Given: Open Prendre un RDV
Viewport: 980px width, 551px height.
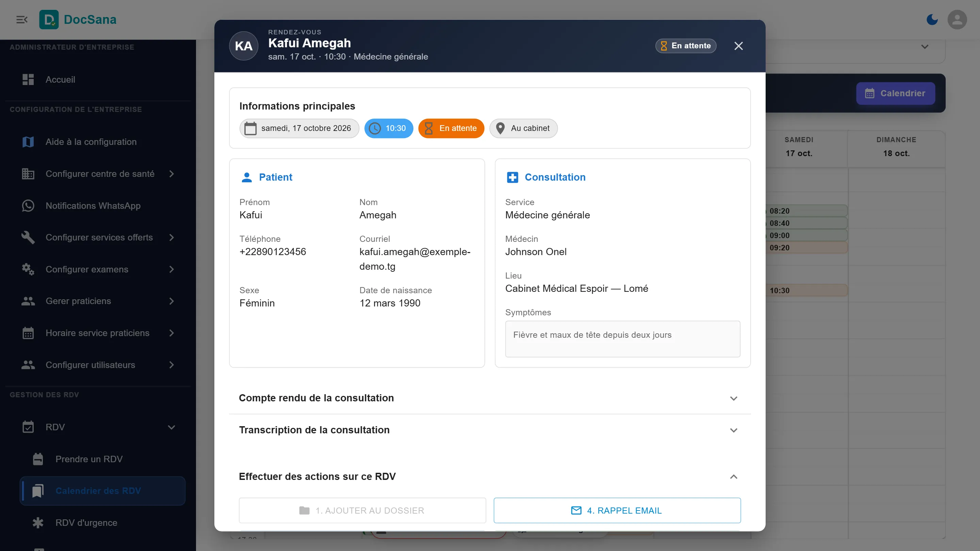Looking at the screenshot, I should [102, 459].
